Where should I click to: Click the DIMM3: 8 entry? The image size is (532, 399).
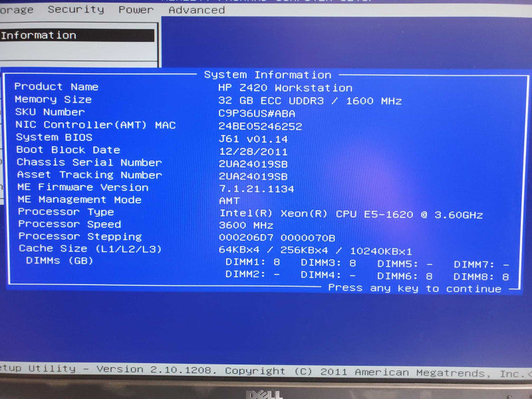click(329, 263)
